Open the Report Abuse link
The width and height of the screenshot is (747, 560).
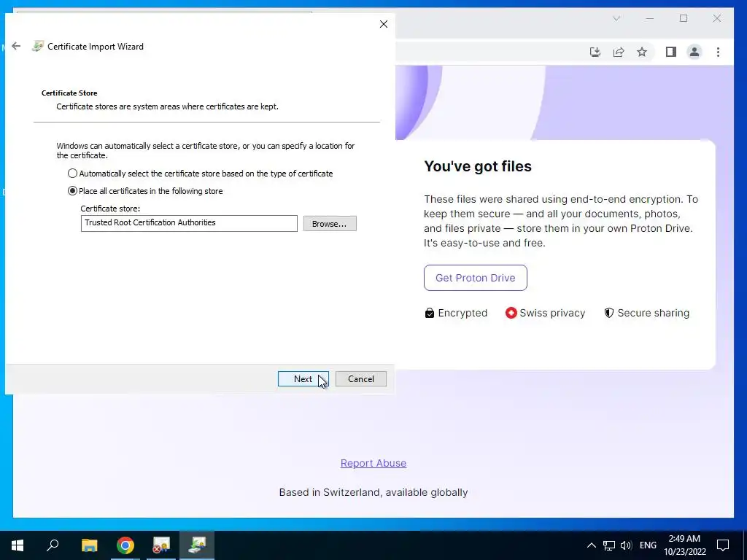click(x=373, y=463)
